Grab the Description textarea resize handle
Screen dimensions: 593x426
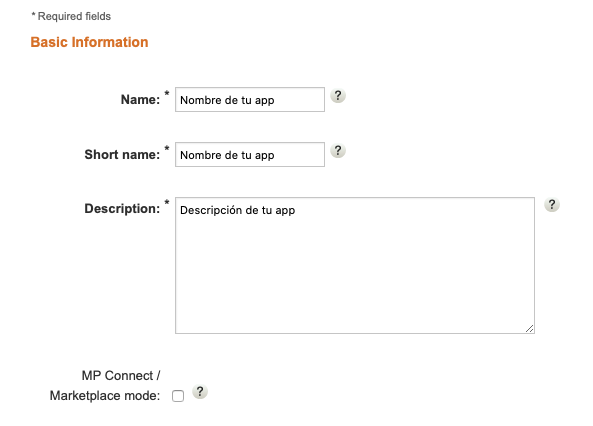pyautogui.click(x=529, y=329)
